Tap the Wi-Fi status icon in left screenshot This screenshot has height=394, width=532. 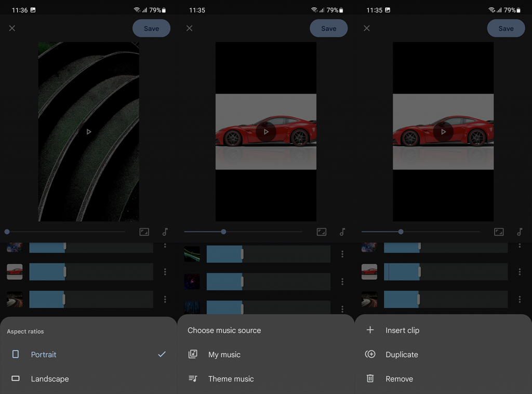pos(137,10)
